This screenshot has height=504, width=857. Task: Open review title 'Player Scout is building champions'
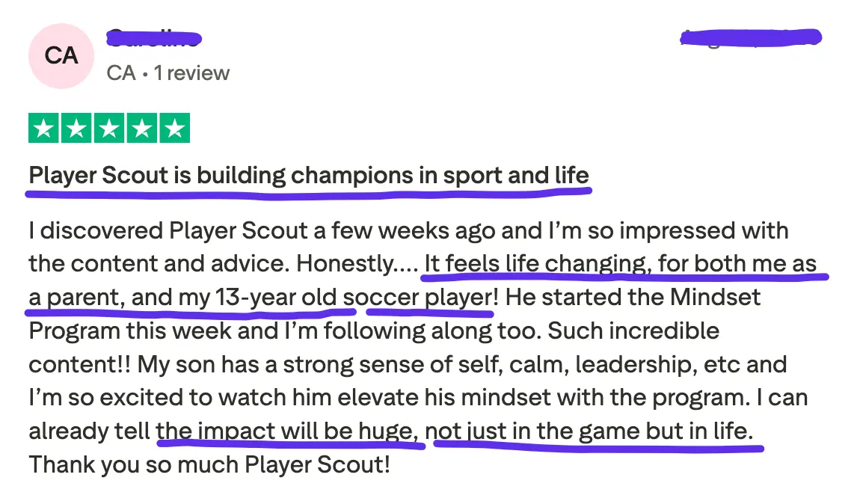pos(309,176)
